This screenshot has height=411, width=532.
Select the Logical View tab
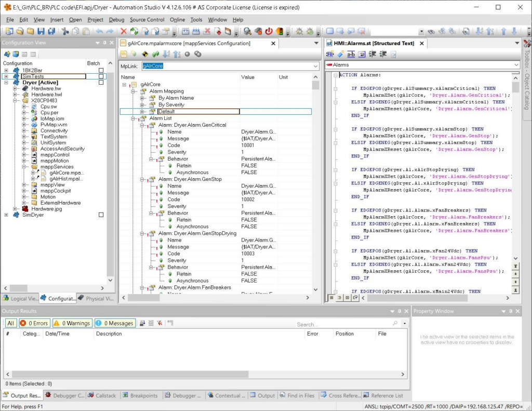(x=21, y=298)
